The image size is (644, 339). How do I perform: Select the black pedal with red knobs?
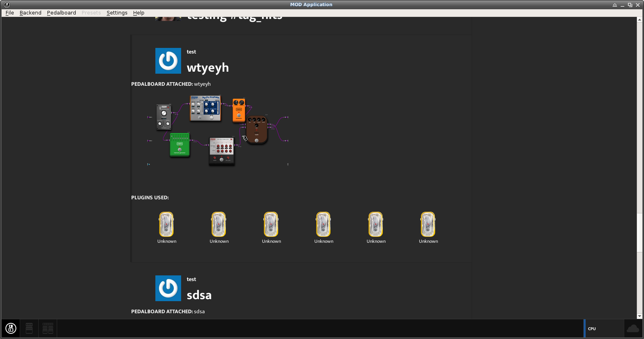point(221,151)
